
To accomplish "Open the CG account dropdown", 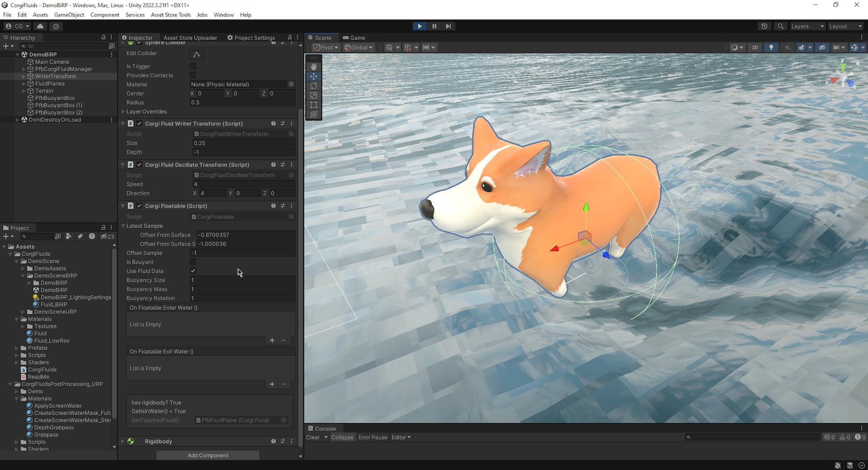I will 17,26.
